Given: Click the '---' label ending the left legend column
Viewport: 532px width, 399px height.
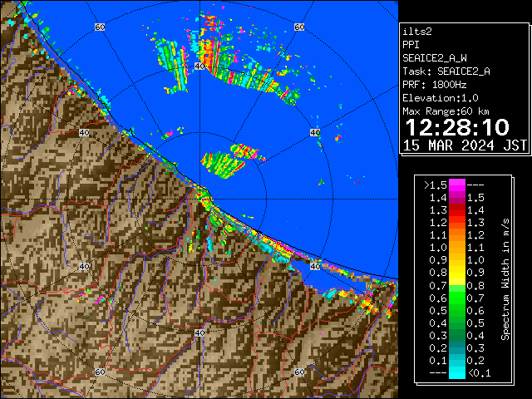Looking at the screenshot, I should click(438, 373).
